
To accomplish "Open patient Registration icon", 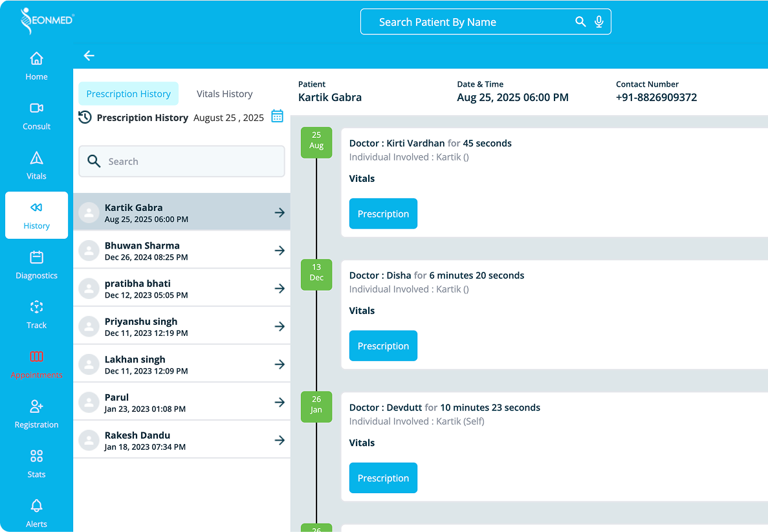I will [36, 406].
